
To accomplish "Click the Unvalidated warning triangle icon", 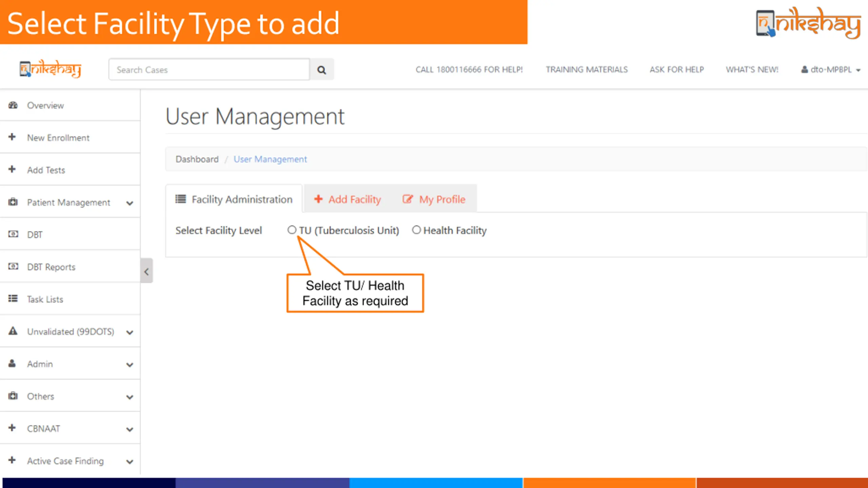I will tap(13, 331).
